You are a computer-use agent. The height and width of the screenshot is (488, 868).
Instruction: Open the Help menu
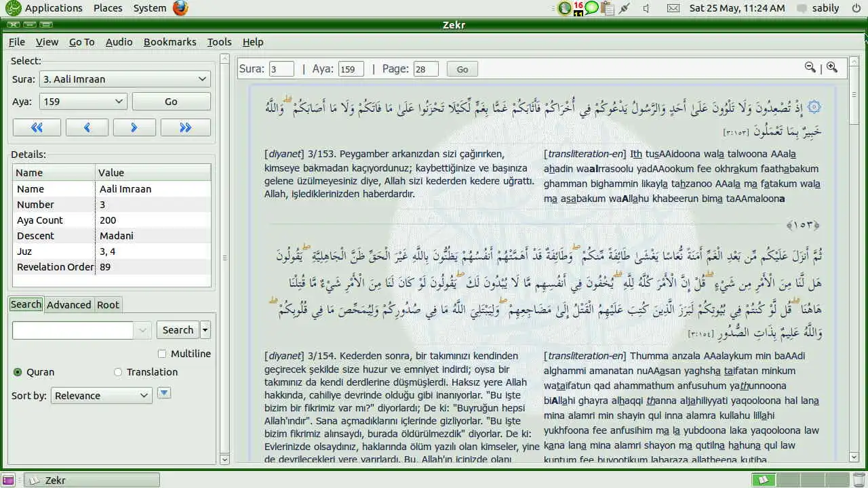pos(253,42)
